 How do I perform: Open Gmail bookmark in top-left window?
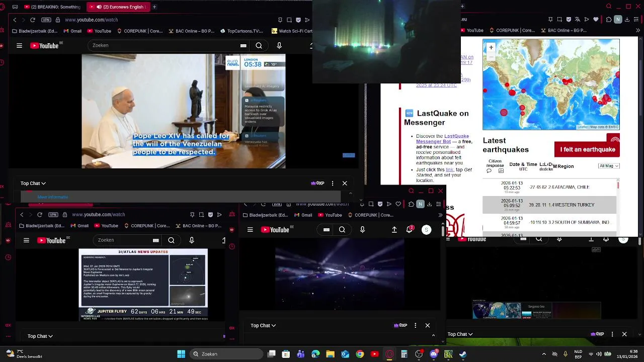[x=72, y=31]
